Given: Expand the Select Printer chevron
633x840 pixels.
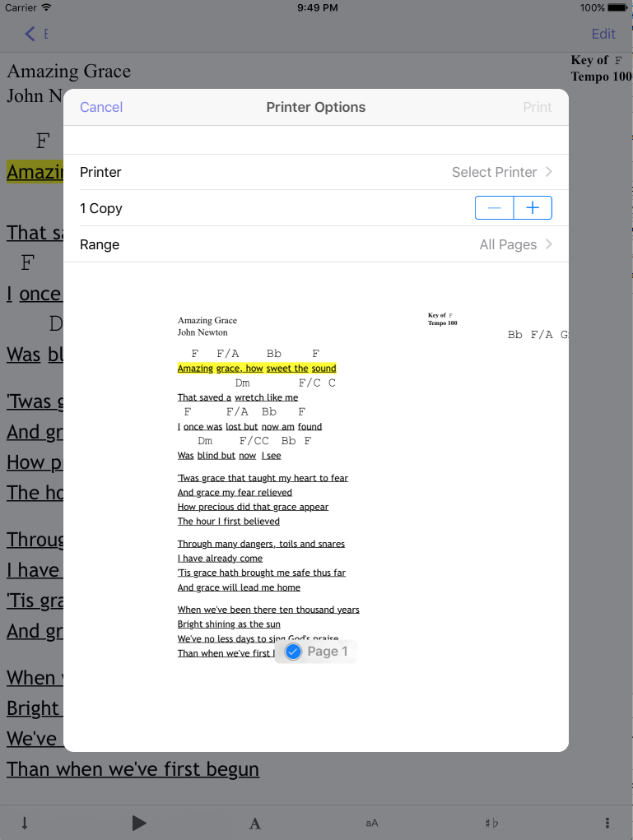Looking at the screenshot, I should coord(548,172).
